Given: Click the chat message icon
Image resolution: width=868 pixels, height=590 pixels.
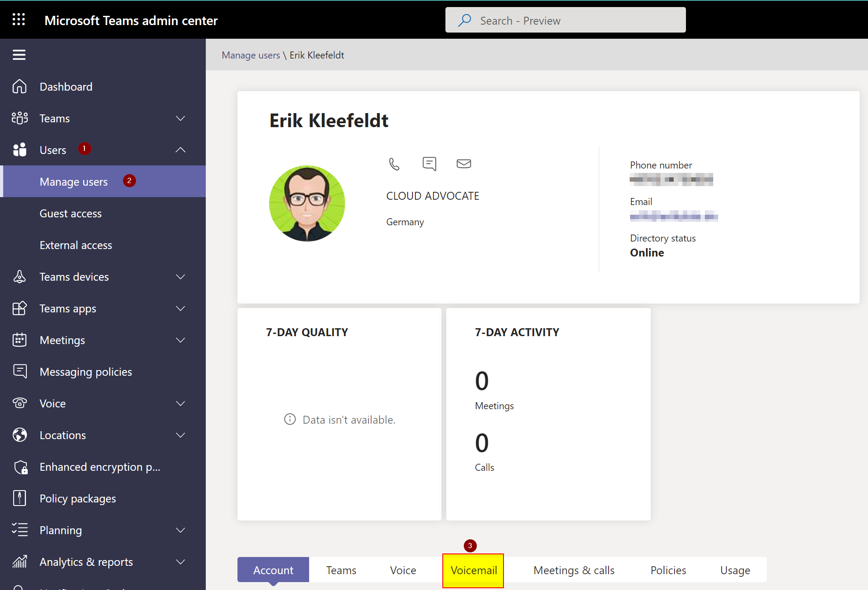Looking at the screenshot, I should coord(429,164).
